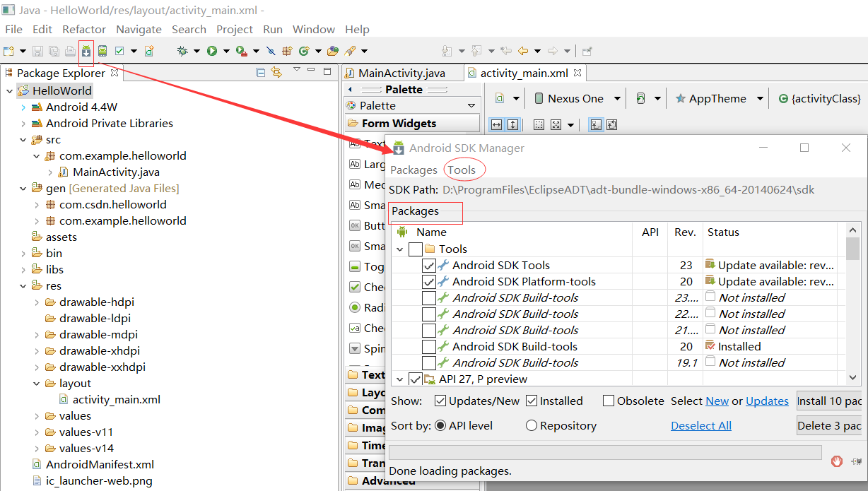Open the Form Widgets palette section
Image resolution: width=868 pixels, height=491 pixels.
[412, 124]
